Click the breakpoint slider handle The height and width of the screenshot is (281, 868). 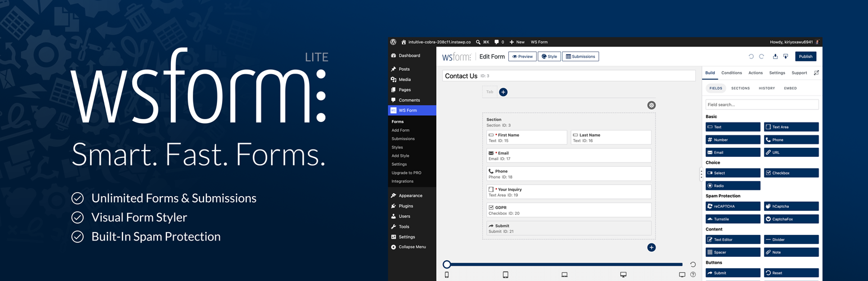446,264
